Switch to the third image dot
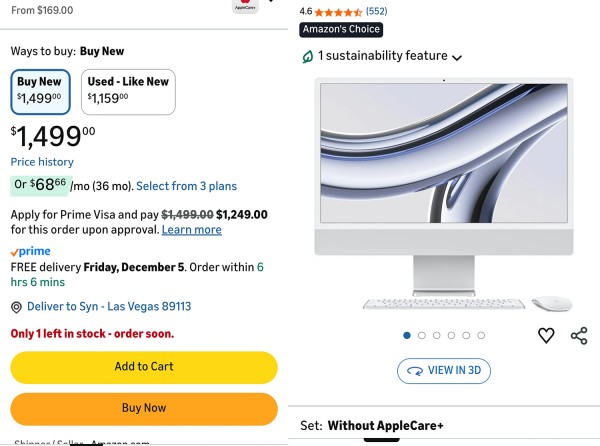 coord(437,336)
